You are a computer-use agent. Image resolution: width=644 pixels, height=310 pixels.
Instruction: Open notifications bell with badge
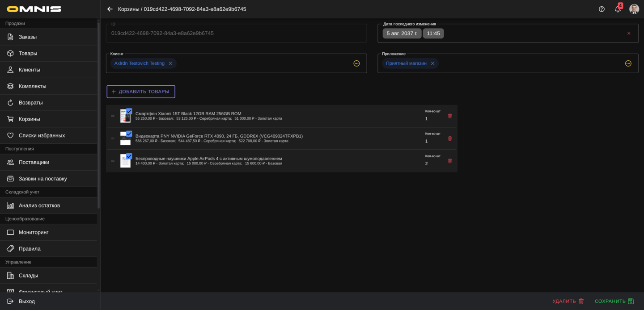618,9
